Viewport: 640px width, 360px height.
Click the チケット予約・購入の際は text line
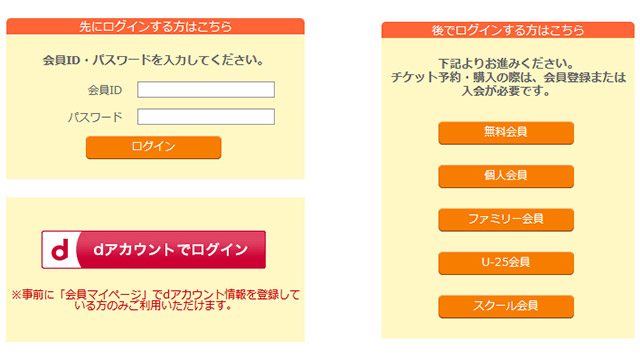pos(508,77)
